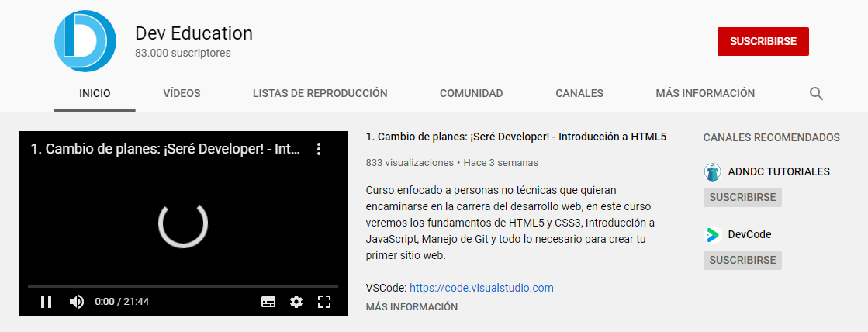This screenshot has width=868, height=332.
Task: Switch to the MÁS INFORMACIÓN tab
Action: [x=704, y=94]
